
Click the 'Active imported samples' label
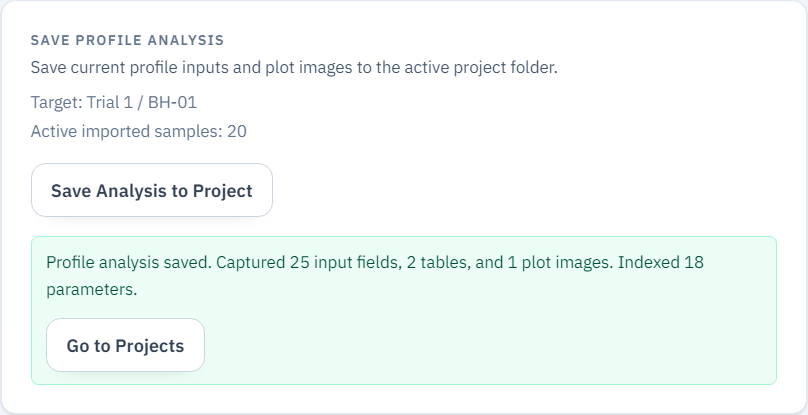[118, 131]
